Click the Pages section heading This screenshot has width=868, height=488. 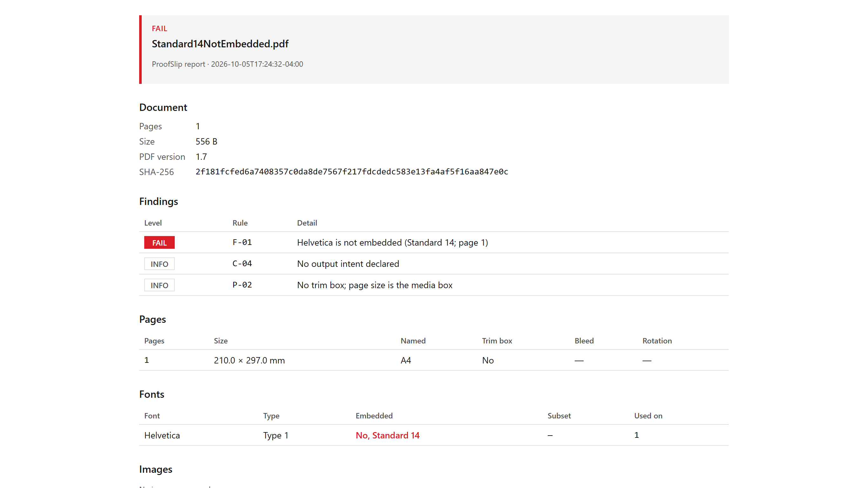(x=153, y=319)
